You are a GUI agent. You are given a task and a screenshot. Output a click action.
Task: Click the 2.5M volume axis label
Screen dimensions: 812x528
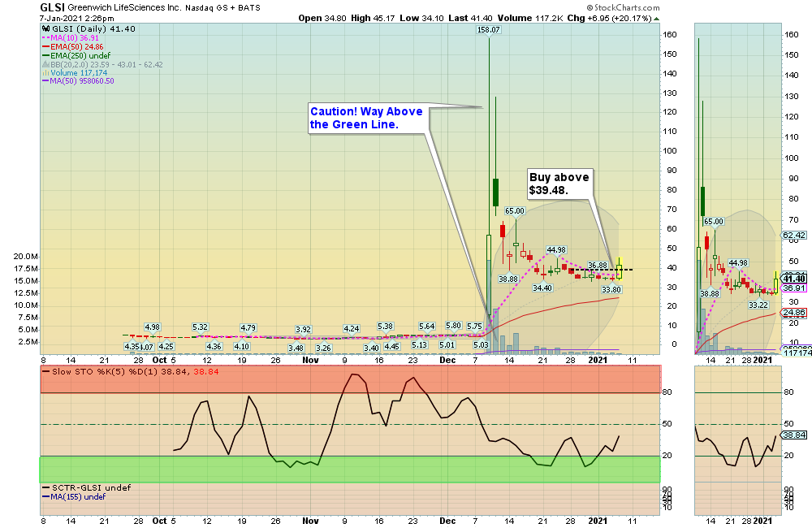28,342
